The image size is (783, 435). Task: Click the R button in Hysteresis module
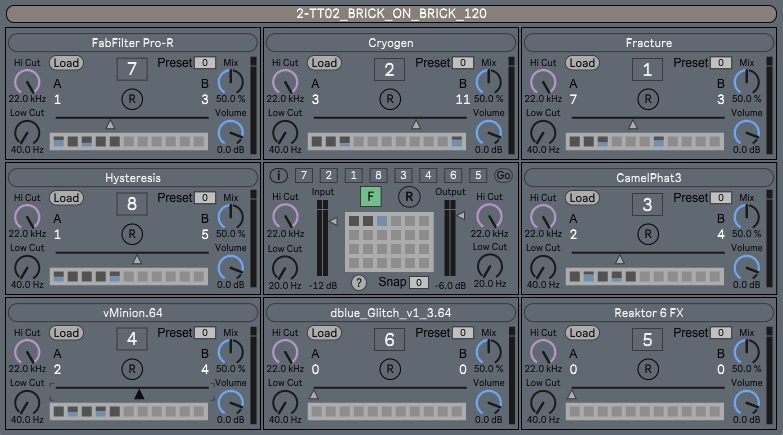(x=131, y=234)
